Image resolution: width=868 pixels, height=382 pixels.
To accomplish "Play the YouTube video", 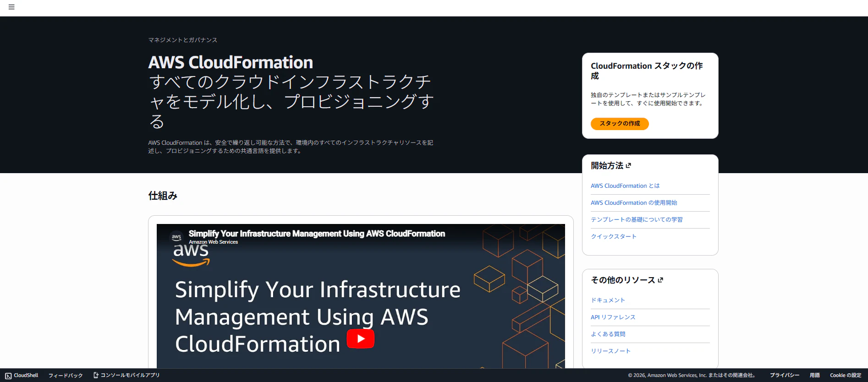I will (x=360, y=338).
